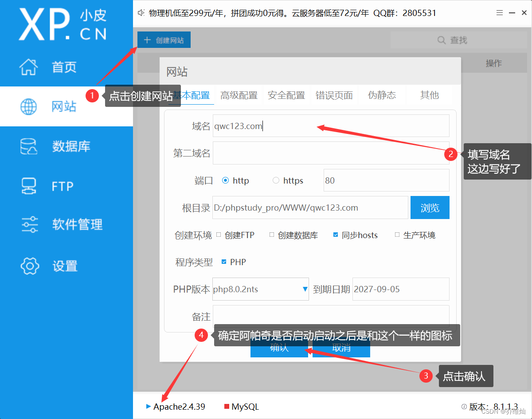This screenshot has width=532, height=419.
Task: Click the 根目录 path field
Action: pyautogui.click(x=310, y=208)
